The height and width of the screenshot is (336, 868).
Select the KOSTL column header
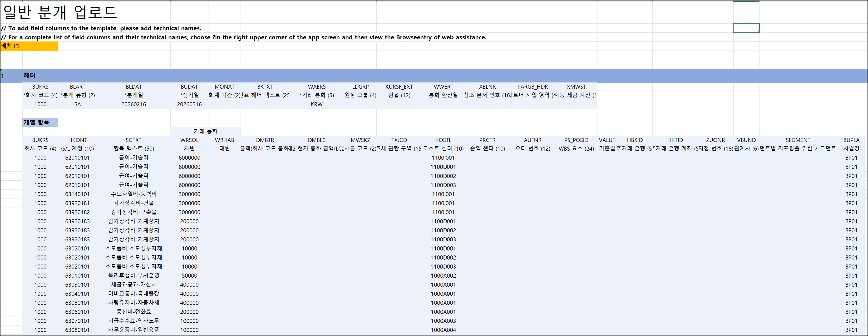click(x=443, y=140)
